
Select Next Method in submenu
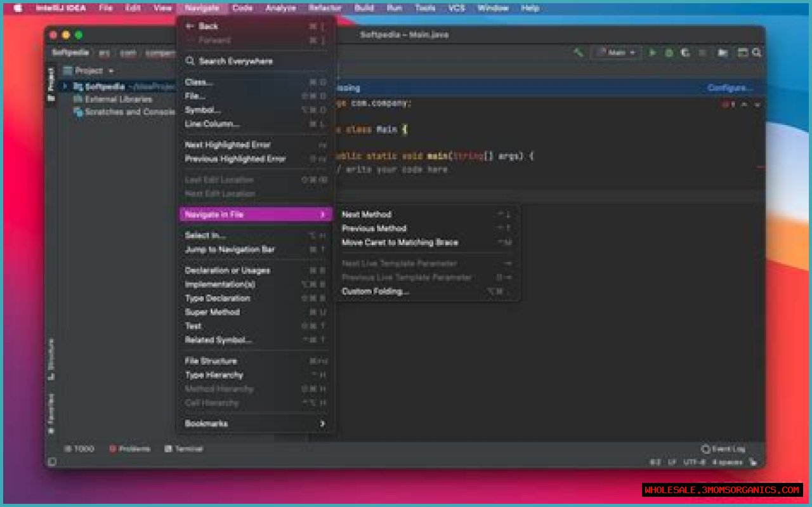426,214
